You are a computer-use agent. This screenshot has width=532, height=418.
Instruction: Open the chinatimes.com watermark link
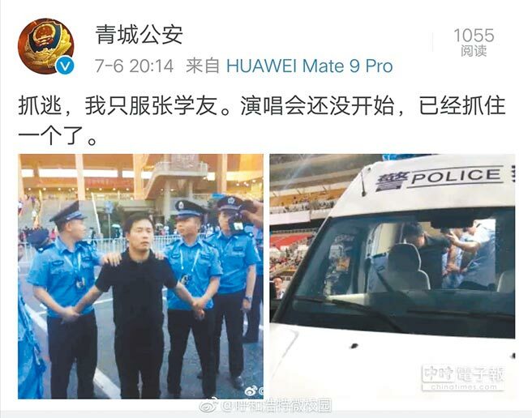coord(463,386)
